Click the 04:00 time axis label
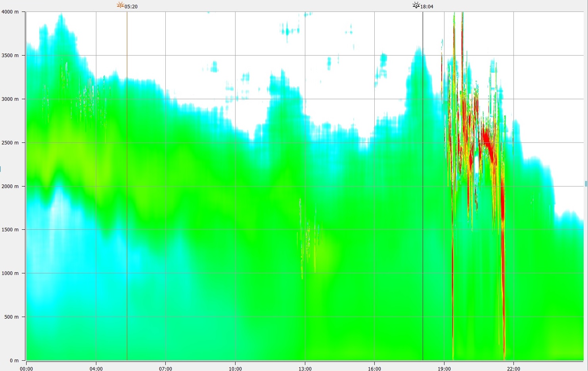Image resolution: width=588 pixels, height=371 pixels. (96, 369)
